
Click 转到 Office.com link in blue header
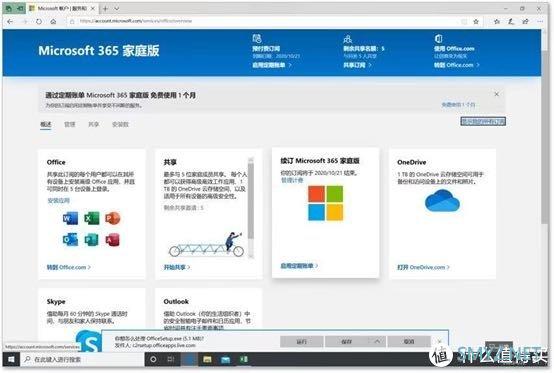click(x=456, y=65)
